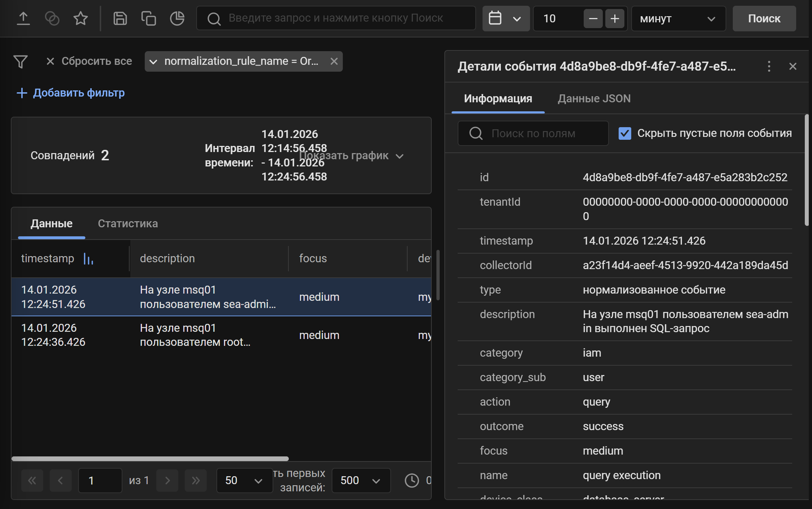Click the export results icon
812x509 pixels.
point(23,18)
